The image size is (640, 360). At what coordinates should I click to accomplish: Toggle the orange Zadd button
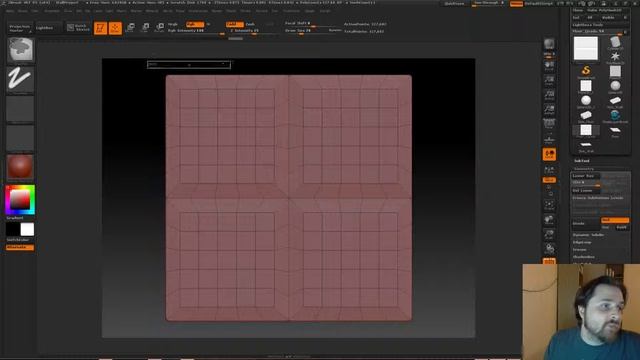pyautogui.click(x=234, y=24)
